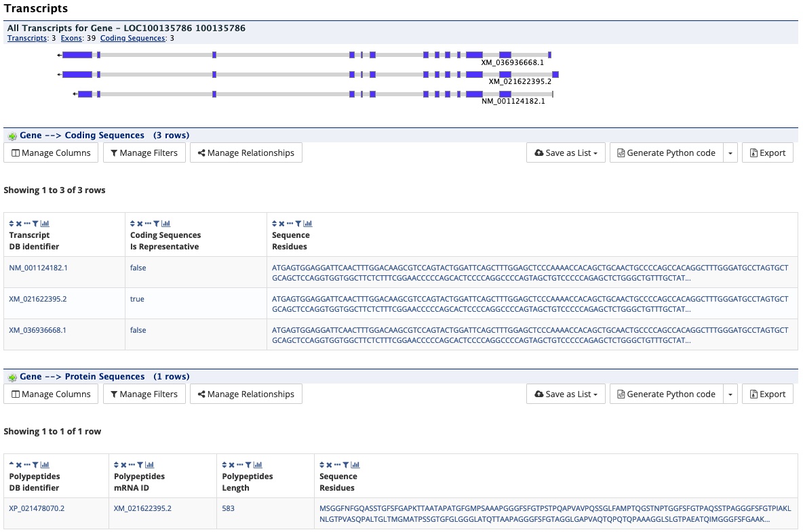Click the Gene --> Protein Sequences heading
Image resolution: width=803 pixels, height=532 pixels.
coord(104,377)
